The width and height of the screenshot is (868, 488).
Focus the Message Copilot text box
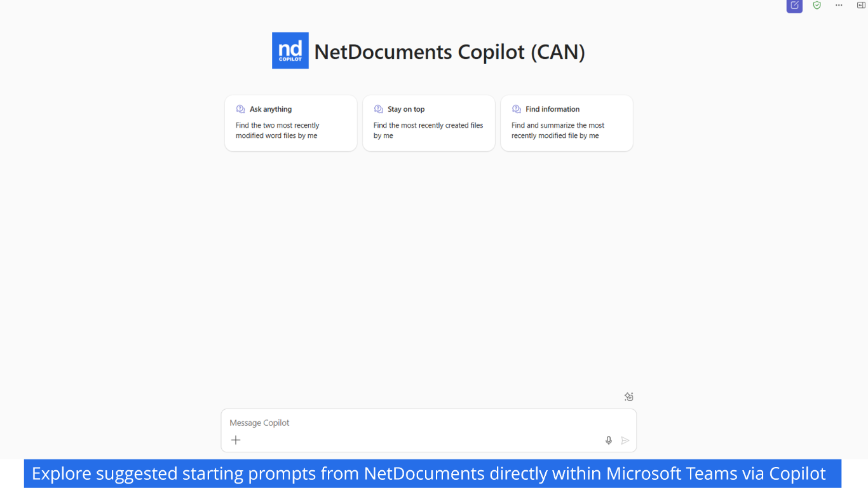click(429, 423)
